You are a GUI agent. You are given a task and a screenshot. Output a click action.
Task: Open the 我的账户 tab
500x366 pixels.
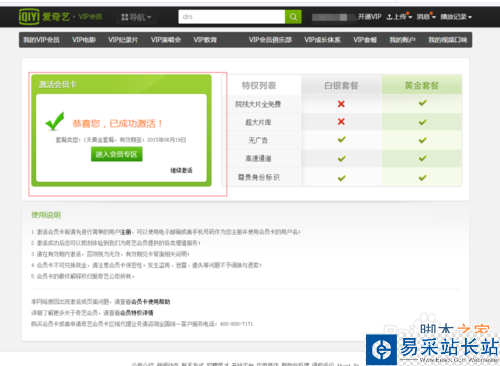point(402,40)
